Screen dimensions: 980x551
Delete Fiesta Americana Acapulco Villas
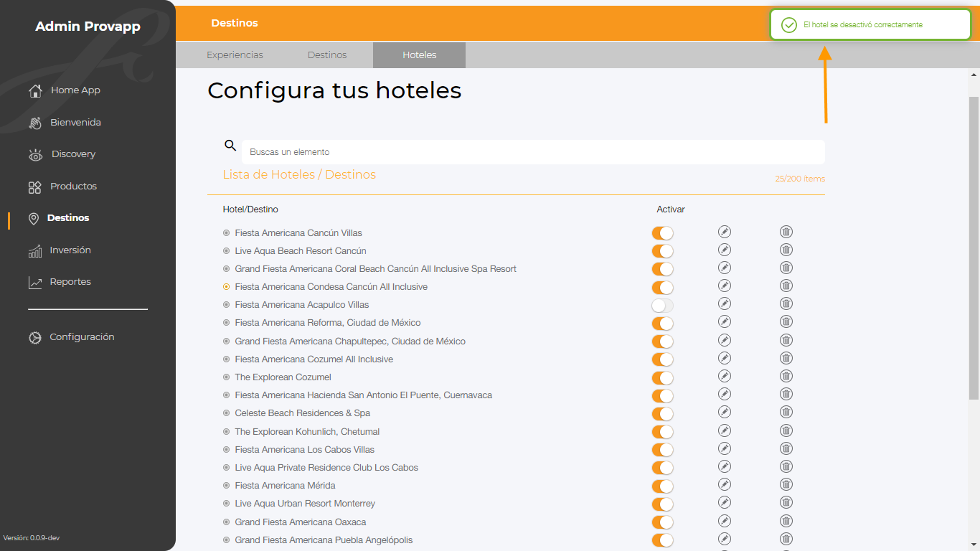tap(786, 303)
